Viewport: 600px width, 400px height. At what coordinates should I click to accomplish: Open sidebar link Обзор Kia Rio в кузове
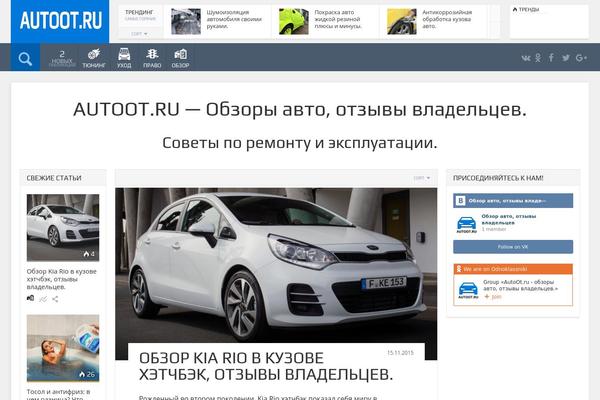point(62,279)
